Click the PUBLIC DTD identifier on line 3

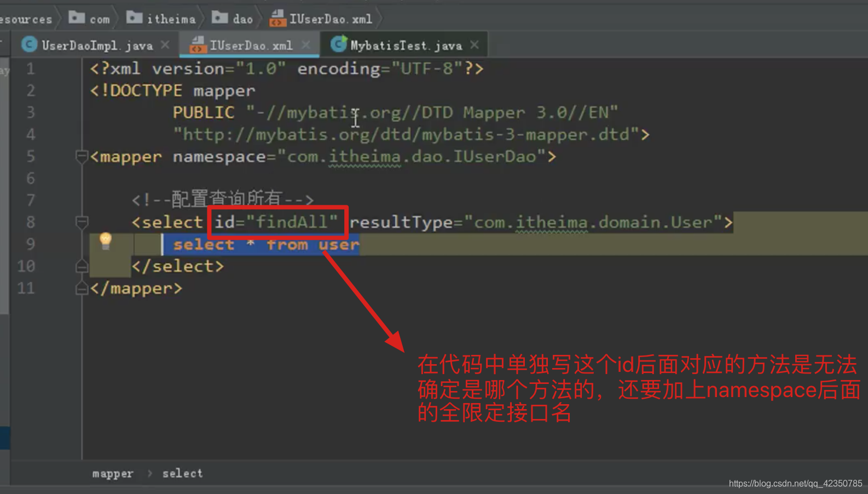pos(432,113)
